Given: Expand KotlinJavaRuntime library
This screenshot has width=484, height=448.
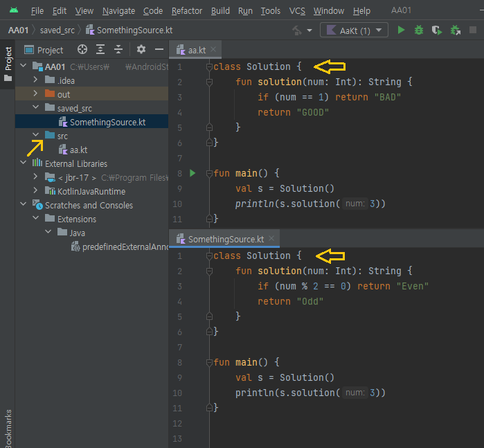Looking at the screenshot, I should (35, 190).
